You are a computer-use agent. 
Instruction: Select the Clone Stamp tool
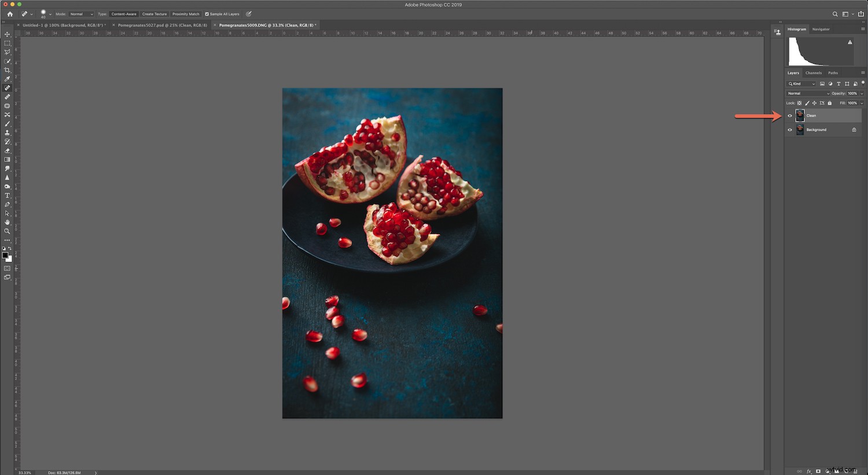[7, 132]
